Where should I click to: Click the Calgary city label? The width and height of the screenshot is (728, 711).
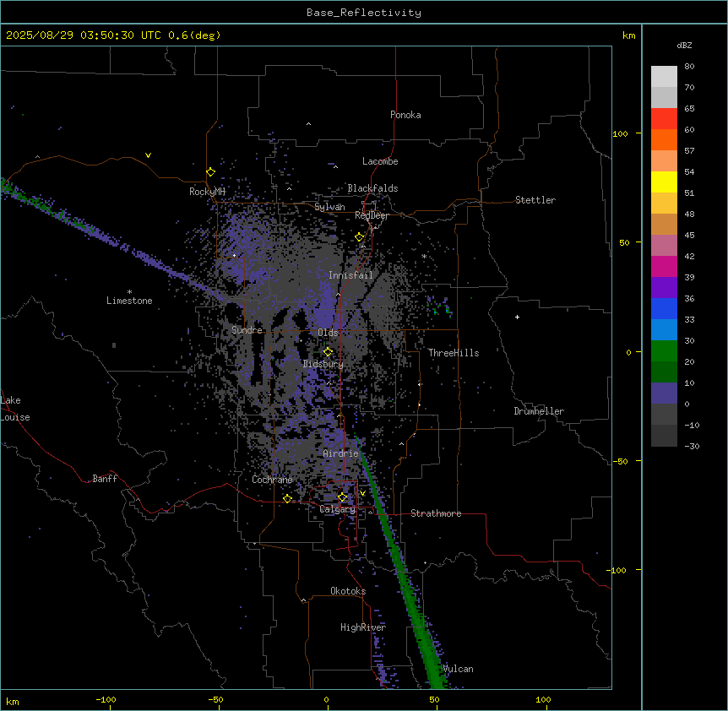point(337,509)
